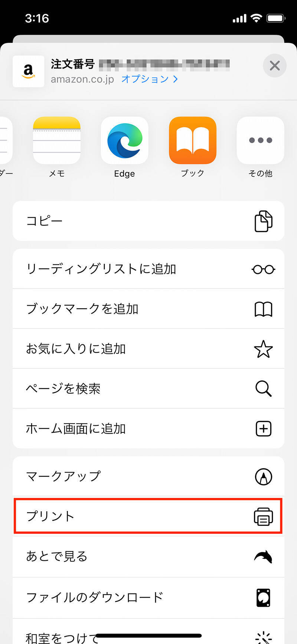Tap the star favorites icon
The image size is (297, 644).
pyautogui.click(x=263, y=349)
